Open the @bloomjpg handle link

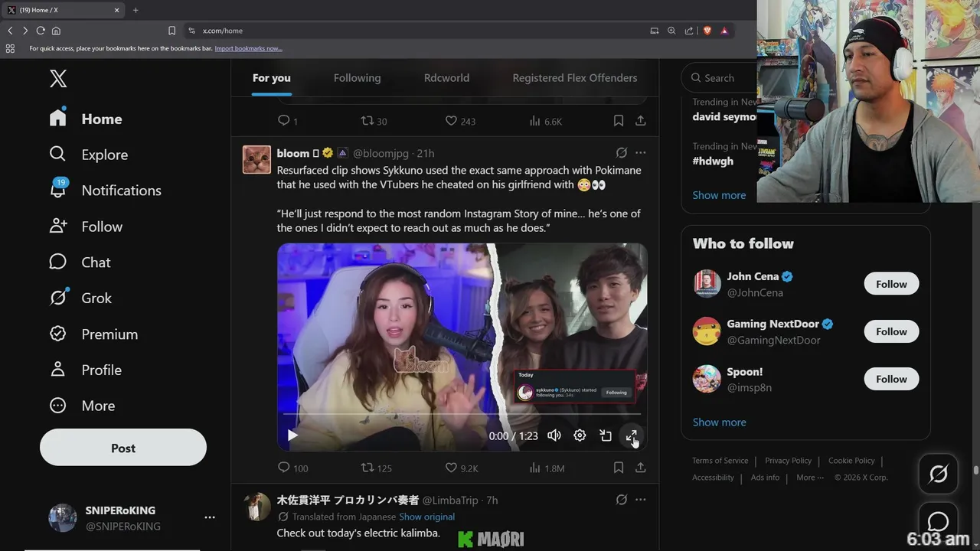(381, 153)
